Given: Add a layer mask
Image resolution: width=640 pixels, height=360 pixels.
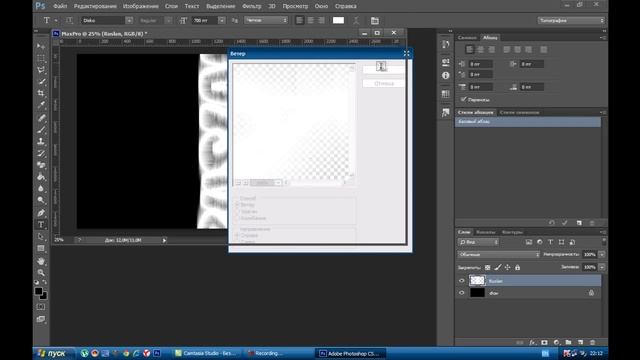Looking at the screenshot, I should tap(544, 342).
